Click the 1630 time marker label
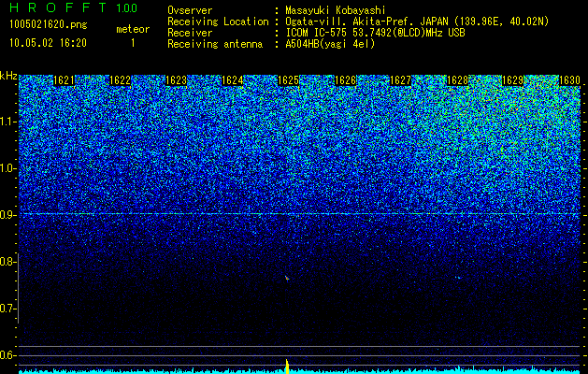Viewport: 588px width, 374px height. 569,80
